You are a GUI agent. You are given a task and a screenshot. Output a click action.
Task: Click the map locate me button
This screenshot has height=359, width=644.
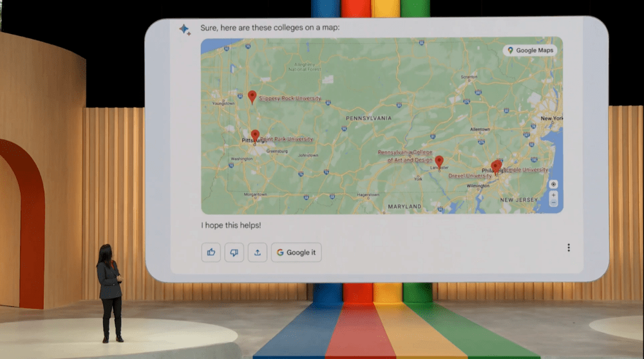tap(553, 184)
